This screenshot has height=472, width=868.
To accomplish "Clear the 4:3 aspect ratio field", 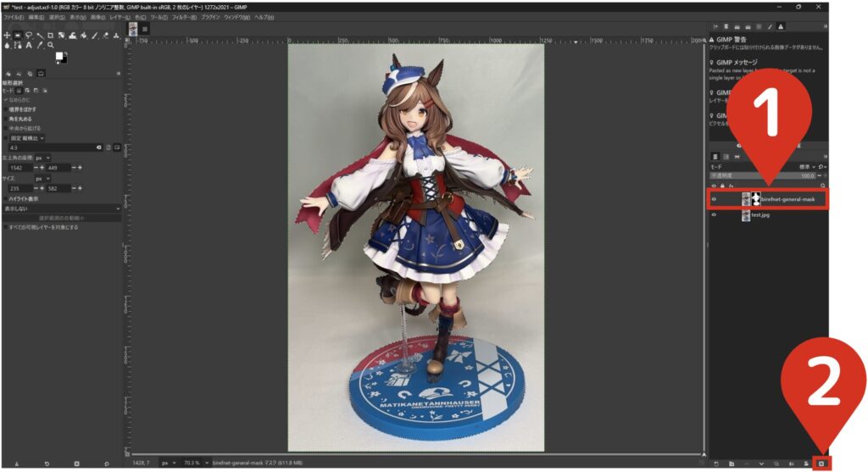I will click(x=98, y=147).
